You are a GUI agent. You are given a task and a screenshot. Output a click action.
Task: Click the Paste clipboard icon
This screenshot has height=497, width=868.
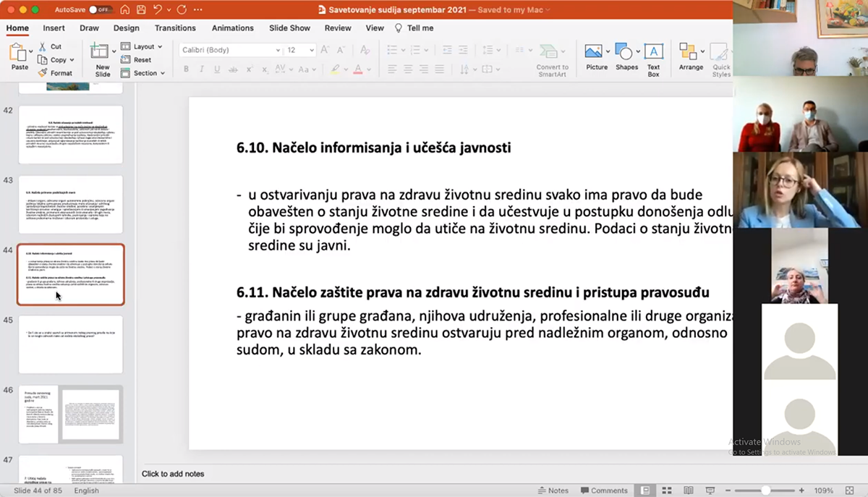coord(18,54)
